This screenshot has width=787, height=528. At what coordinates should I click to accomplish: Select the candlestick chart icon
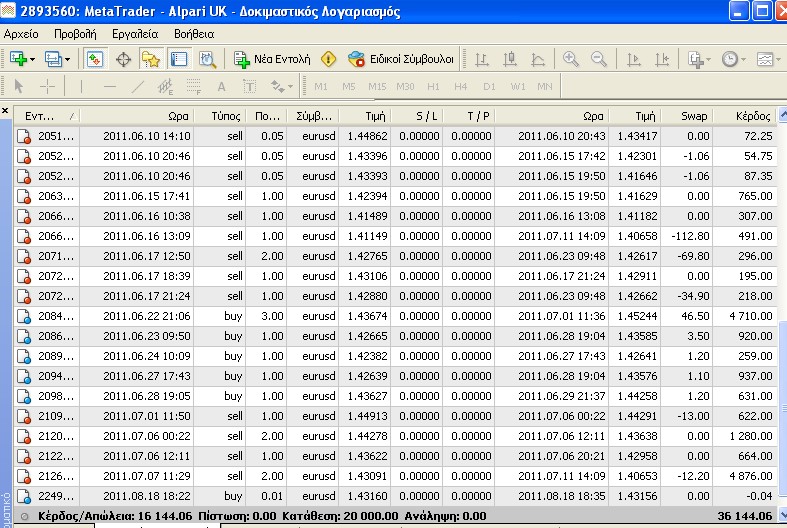click(x=510, y=59)
